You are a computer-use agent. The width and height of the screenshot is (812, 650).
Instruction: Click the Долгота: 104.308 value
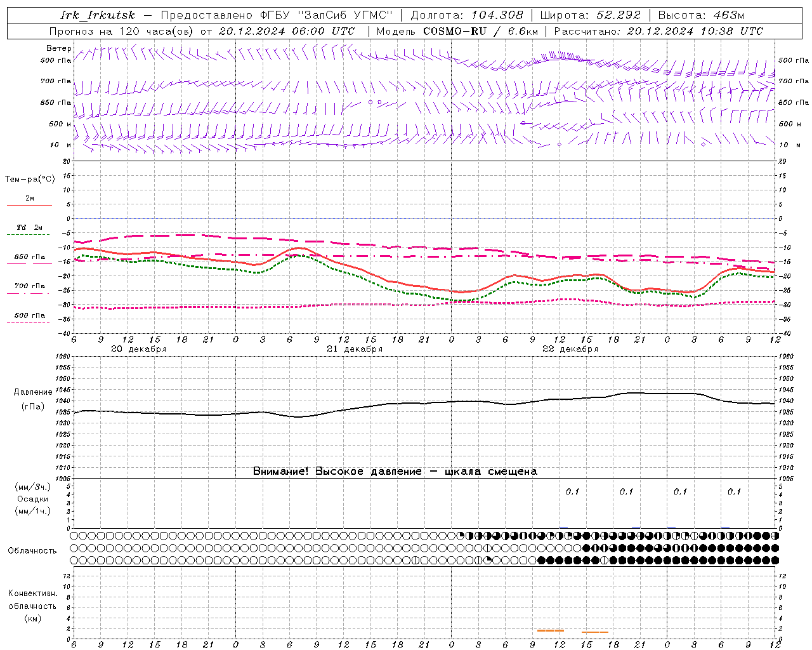467,15
